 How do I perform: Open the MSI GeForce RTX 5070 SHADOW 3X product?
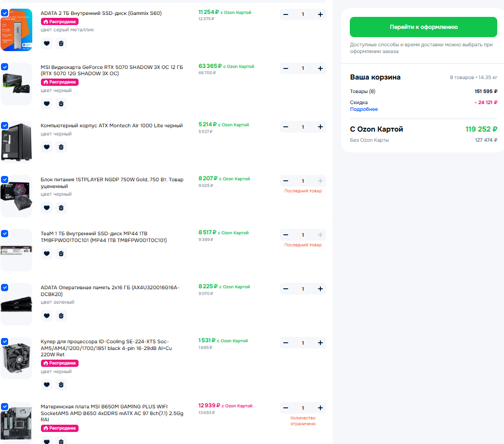click(112, 70)
